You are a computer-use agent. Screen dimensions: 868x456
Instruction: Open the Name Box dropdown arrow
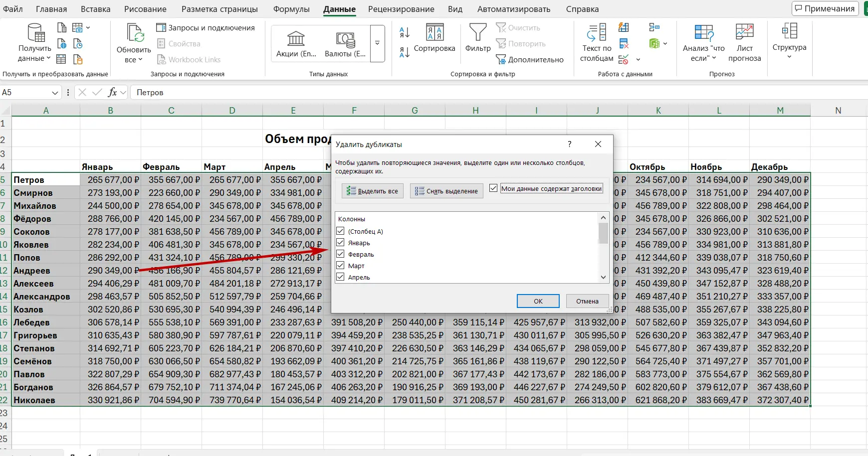tap(55, 93)
